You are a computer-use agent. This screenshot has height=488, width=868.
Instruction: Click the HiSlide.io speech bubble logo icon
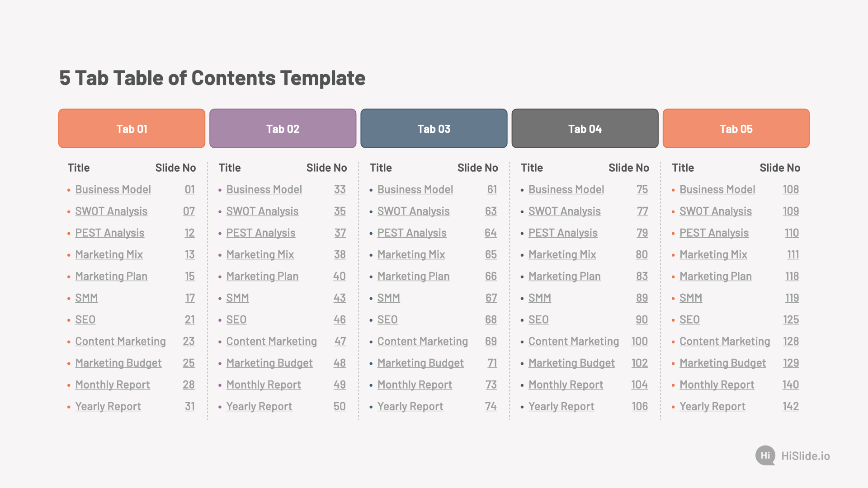(x=765, y=455)
